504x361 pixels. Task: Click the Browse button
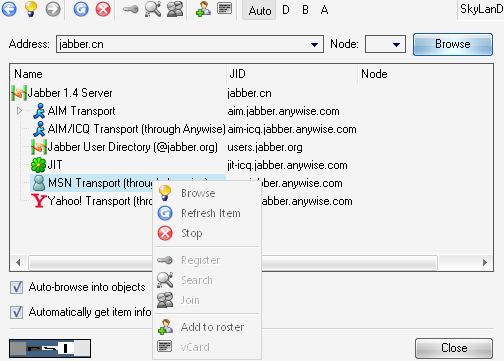coord(453,44)
